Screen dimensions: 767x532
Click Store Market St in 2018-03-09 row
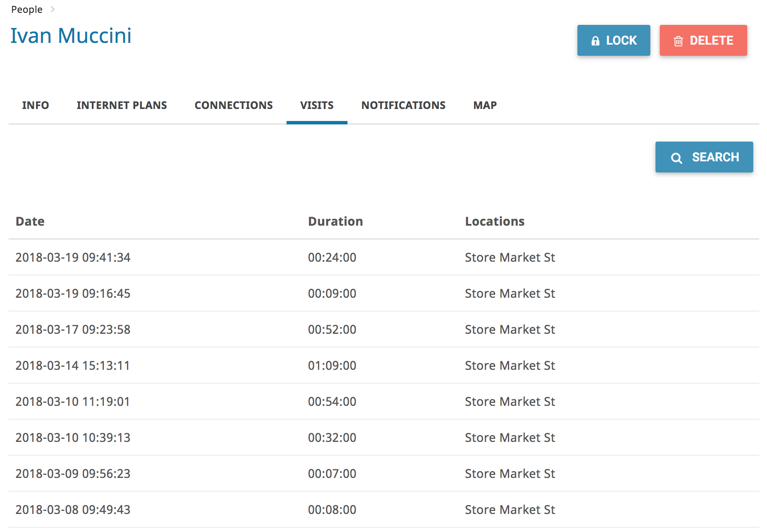point(510,474)
